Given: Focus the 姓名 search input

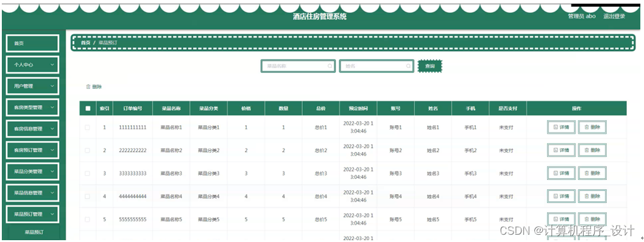Looking at the screenshot, I should coord(376,66).
